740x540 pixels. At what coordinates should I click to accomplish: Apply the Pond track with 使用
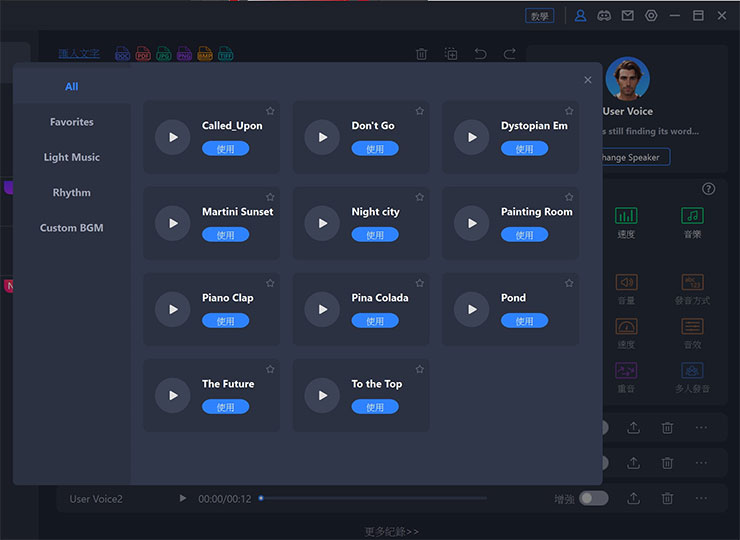(524, 321)
